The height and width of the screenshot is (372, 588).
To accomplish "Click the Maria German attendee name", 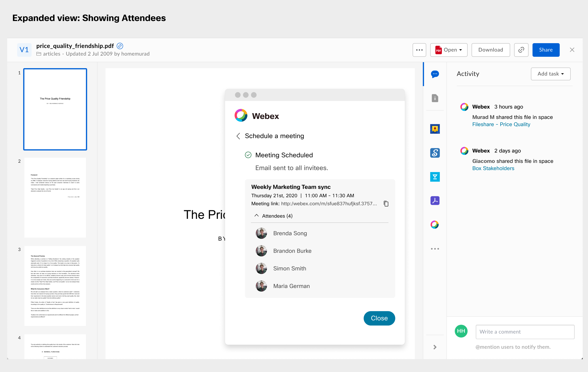I will click(292, 286).
